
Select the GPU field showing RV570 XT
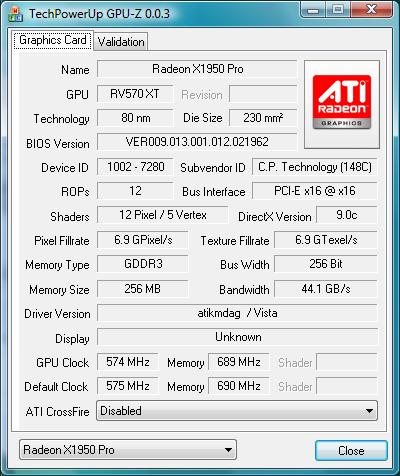(x=135, y=94)
